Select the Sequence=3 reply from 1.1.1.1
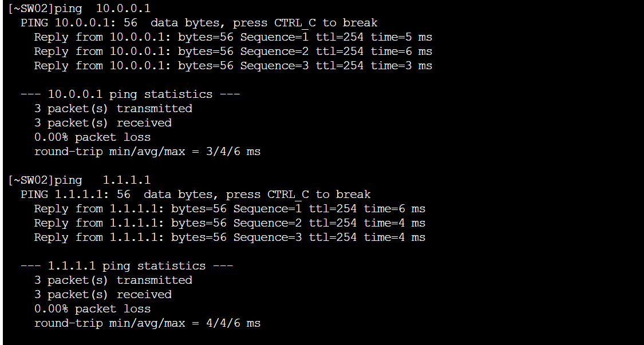The height and width of the screenshot is (345, 644). (x=230, y=238)
